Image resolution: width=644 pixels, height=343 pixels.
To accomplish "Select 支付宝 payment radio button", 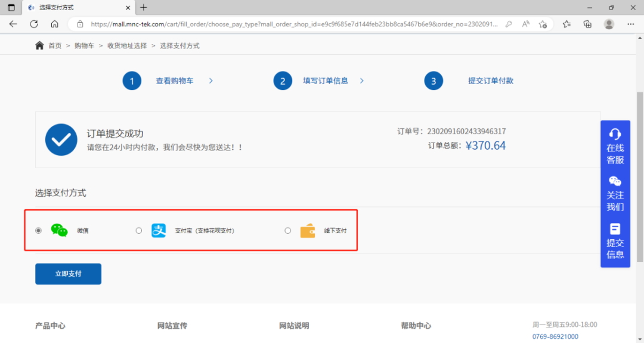I will click(x=139, y=230).
